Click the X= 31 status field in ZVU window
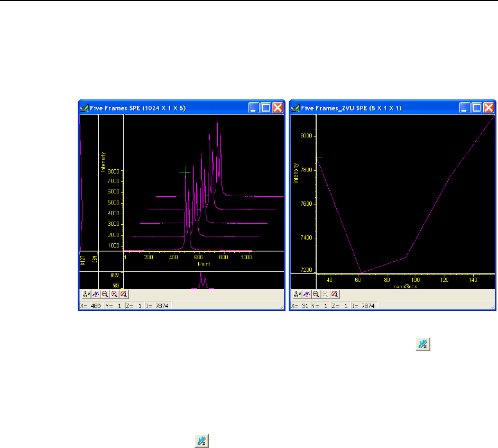The image size is (498, 448). [300, 306]
